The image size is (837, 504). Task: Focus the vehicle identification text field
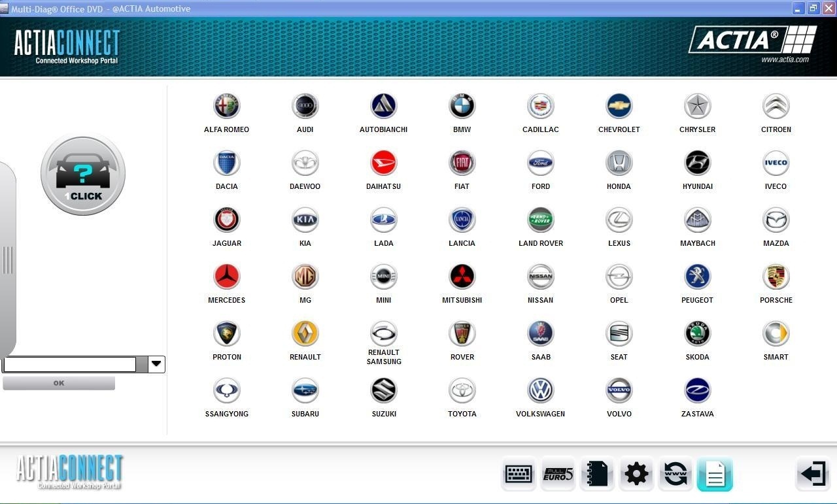pyautogui.click(x=70, y=364)
